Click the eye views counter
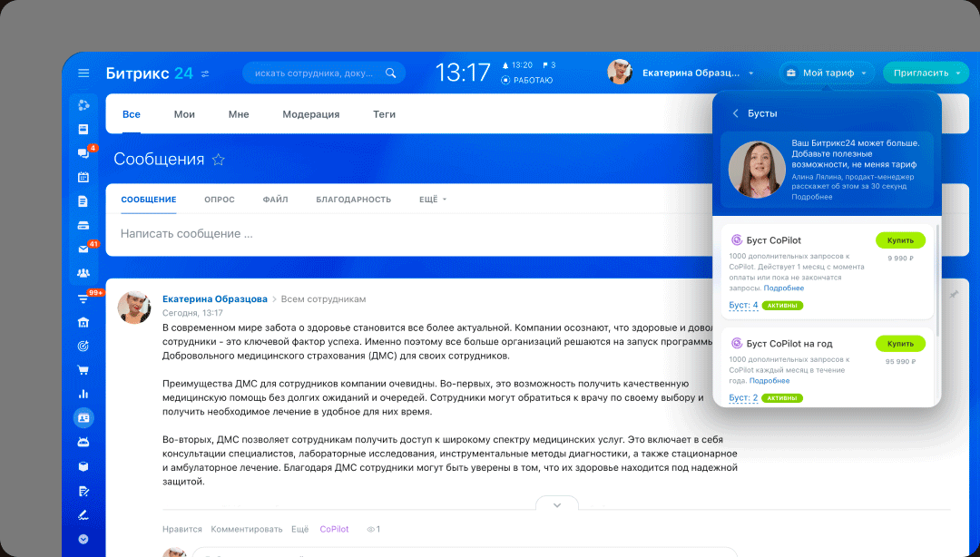This screenshot has height=557, width=980. [x=373, y=529]
